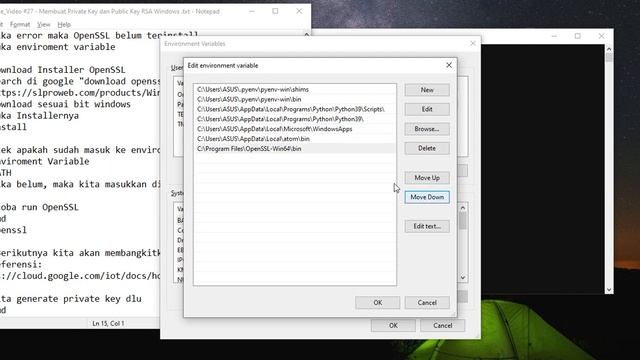Select the Python39\Scripts\ path entry
The image size is (640, 360).
click(x=295, y=109)
